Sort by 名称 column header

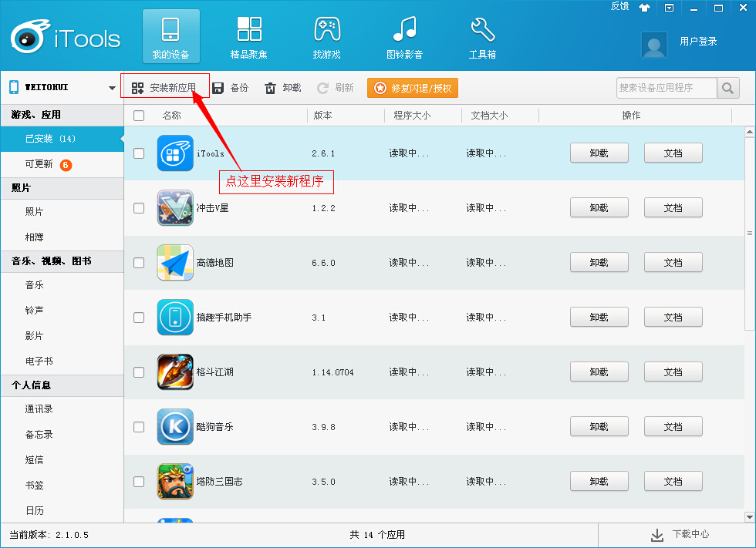[x=171, y=116]
